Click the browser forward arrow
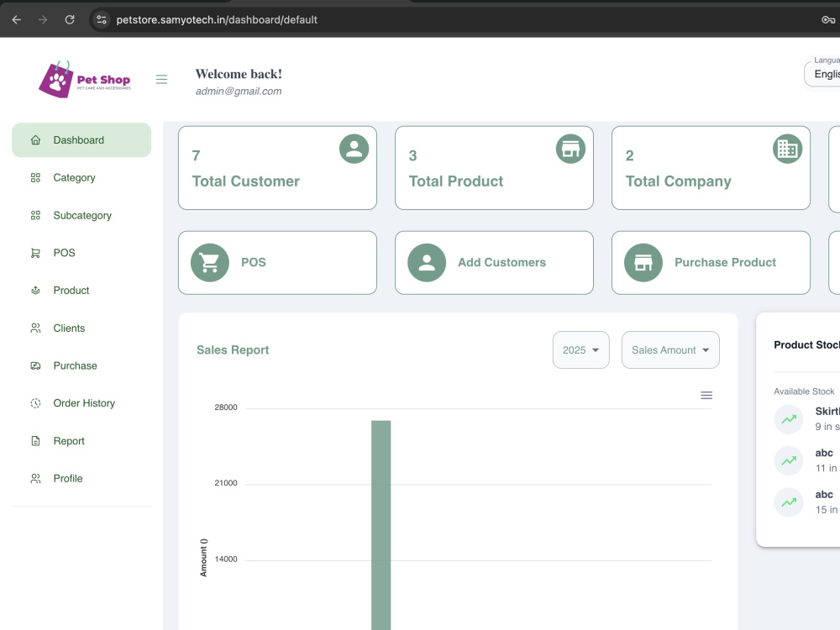840x630 pixels. [x=43, y=20]
